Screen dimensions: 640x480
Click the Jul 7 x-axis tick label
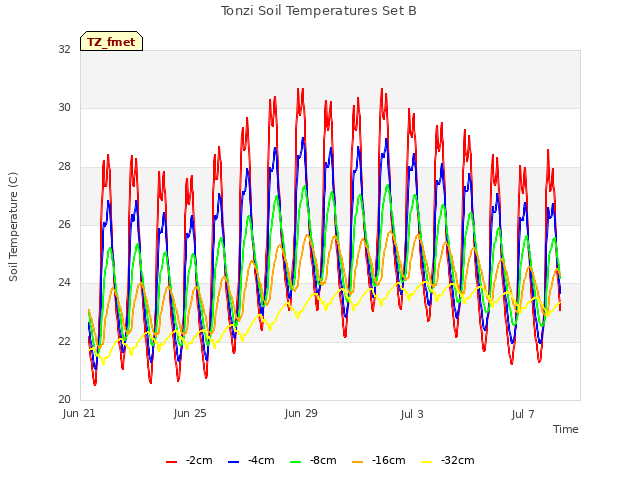coord(523,414)
